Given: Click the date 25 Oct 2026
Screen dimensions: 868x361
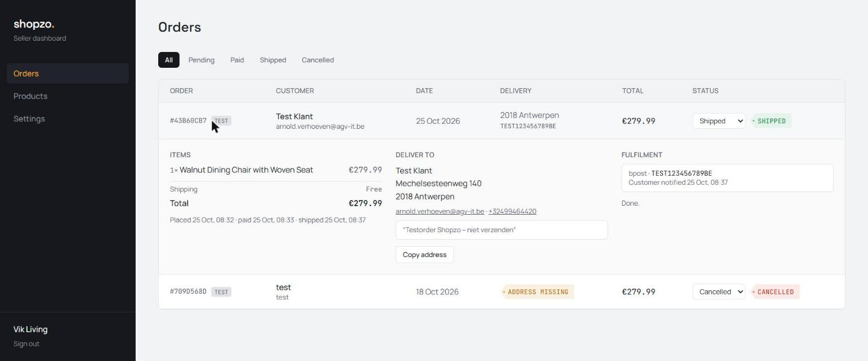Looking at the screenshot, I should [x=438, y=121].
